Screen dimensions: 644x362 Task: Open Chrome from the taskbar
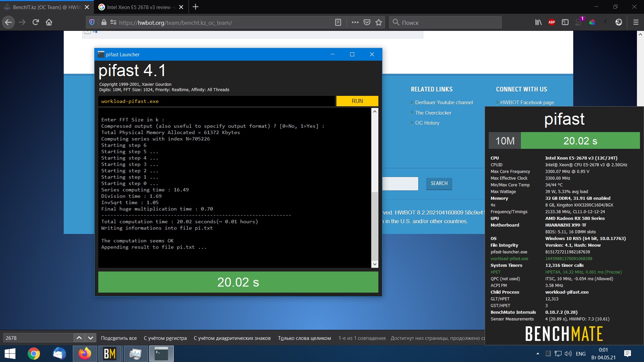click(x=34, y=354)
